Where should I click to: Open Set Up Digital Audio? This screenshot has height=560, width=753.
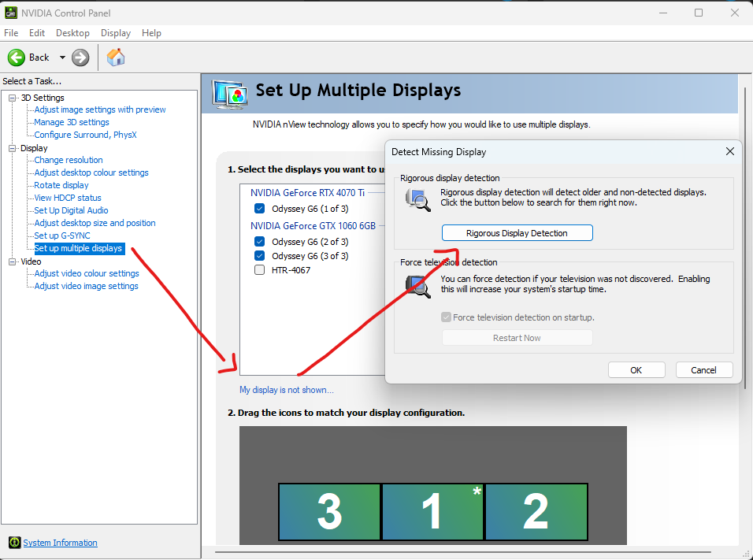[x=71, y=210]
